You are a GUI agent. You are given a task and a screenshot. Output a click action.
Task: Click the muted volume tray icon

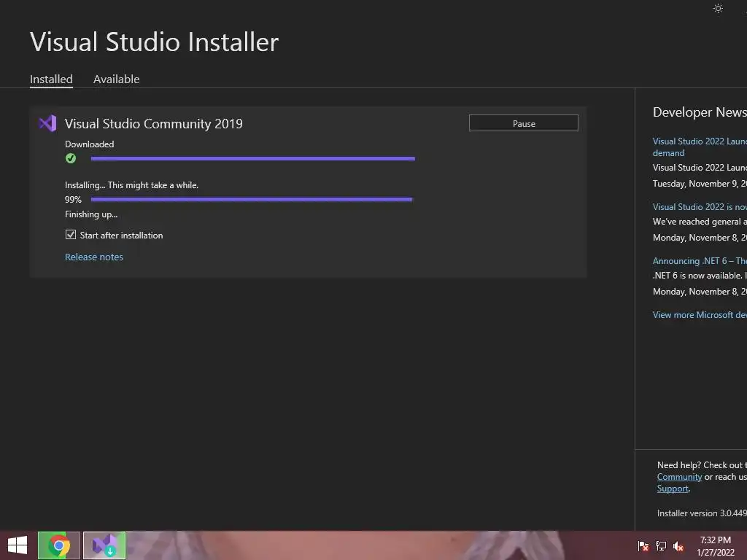(678, 546)
